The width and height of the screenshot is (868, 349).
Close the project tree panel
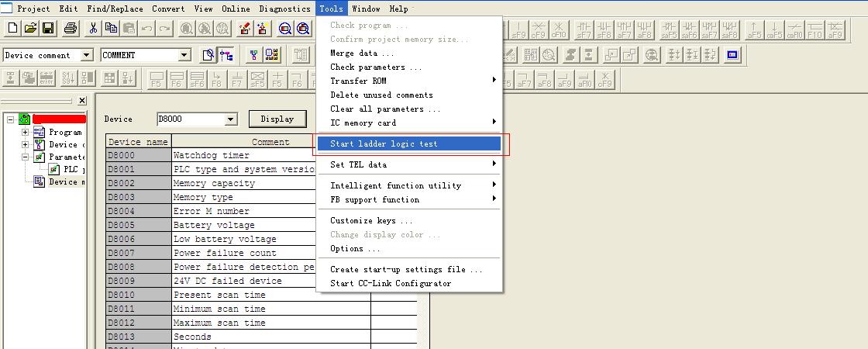coord(82,101)
